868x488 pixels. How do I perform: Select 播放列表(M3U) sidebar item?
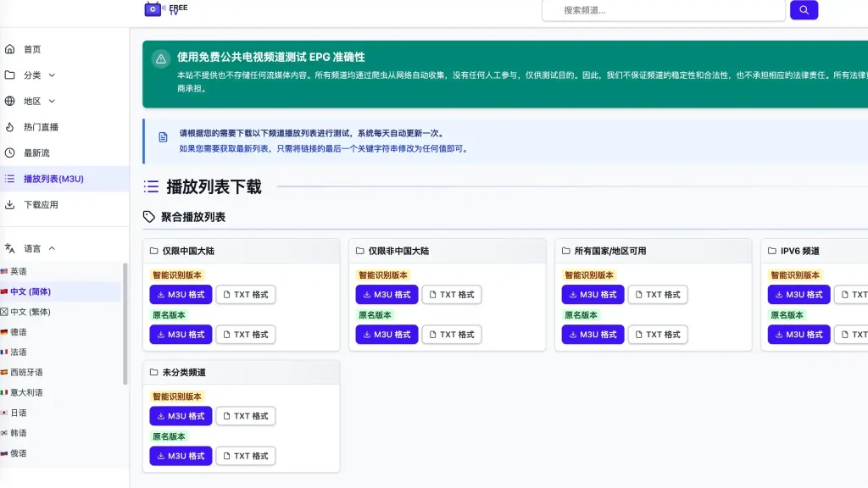click(64, 179)
